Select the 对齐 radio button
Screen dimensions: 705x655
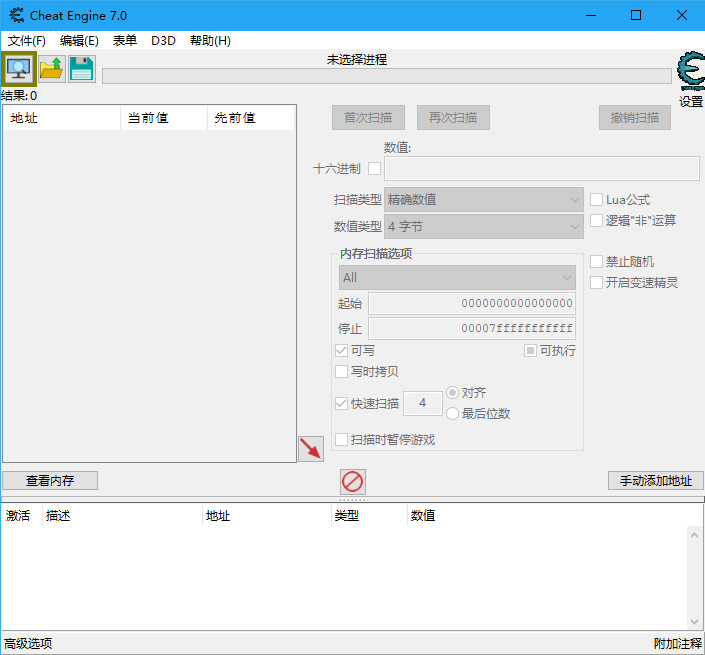point(452,392)
